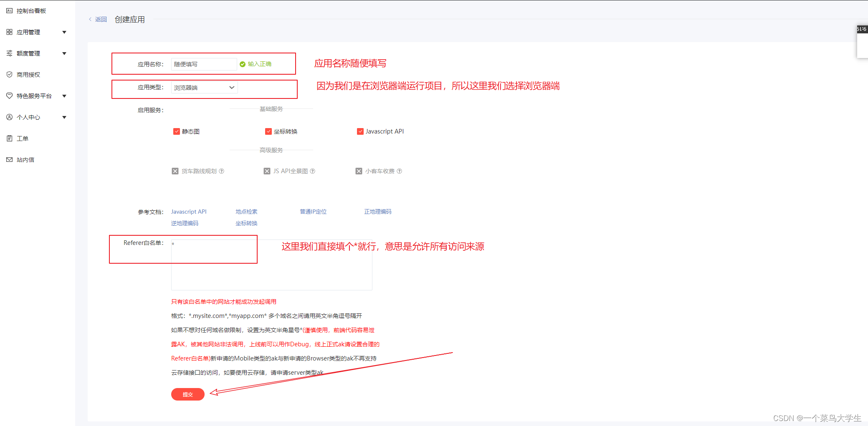Open the 应用类型 dropdown showing 浏览器端
The width and height of the screenshot is (868, 426).
(204, 88)
